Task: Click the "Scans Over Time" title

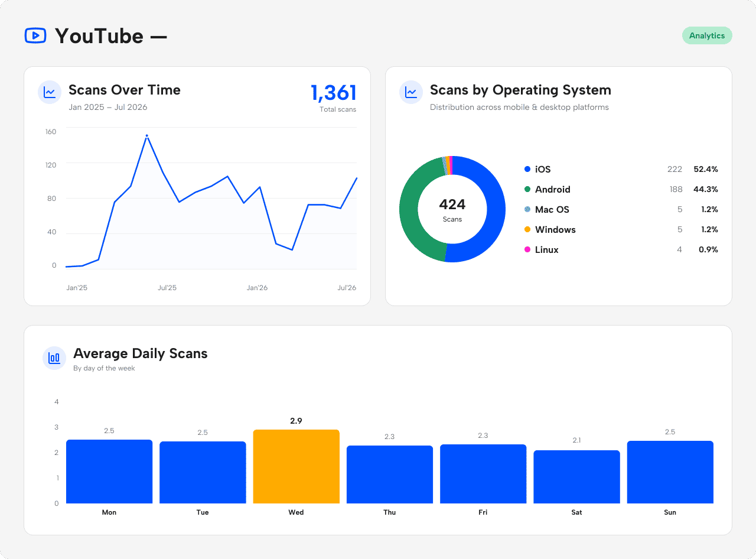Action: pos(125,90)
